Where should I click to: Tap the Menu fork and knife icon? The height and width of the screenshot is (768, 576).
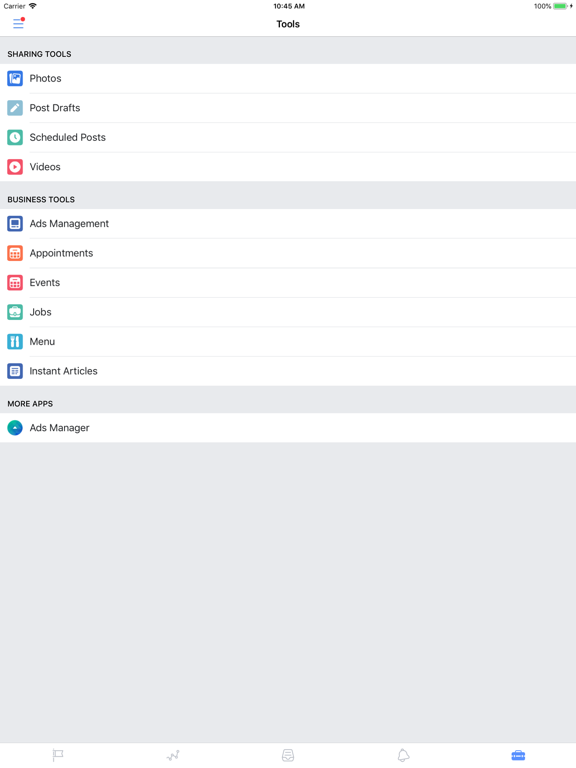tap(15, 341)
